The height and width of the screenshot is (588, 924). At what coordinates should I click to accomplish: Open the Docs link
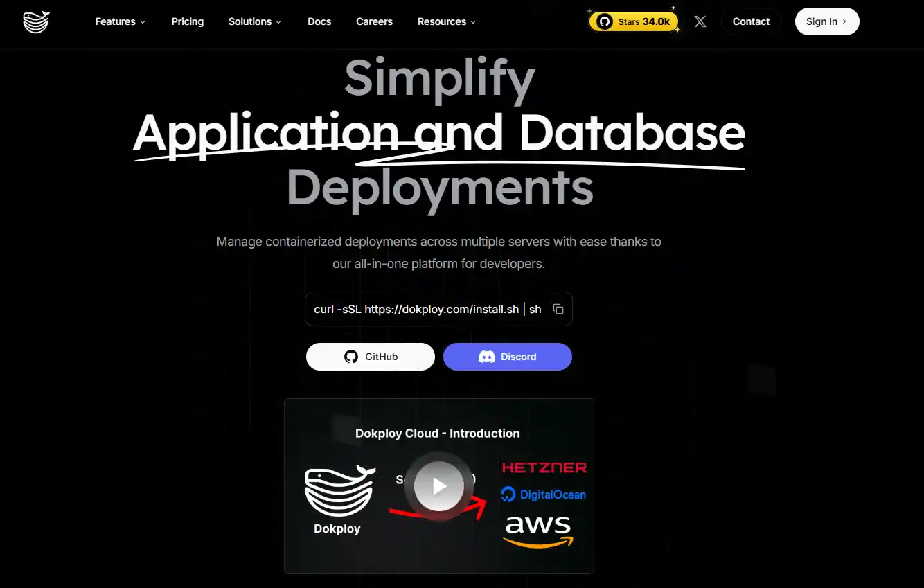(319, 21)
